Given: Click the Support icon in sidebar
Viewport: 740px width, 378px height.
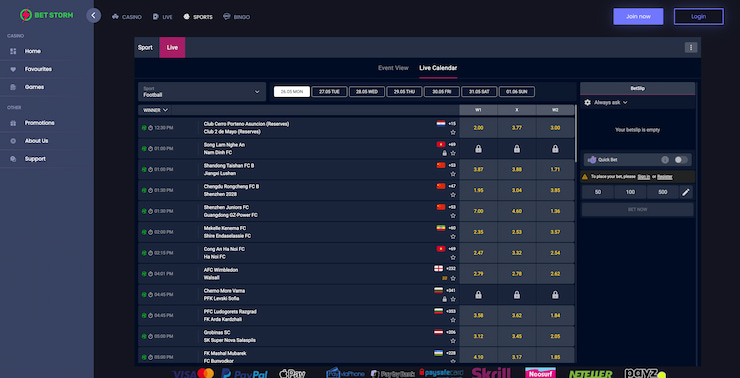Looking at the screenshot, I should point(13,159).
